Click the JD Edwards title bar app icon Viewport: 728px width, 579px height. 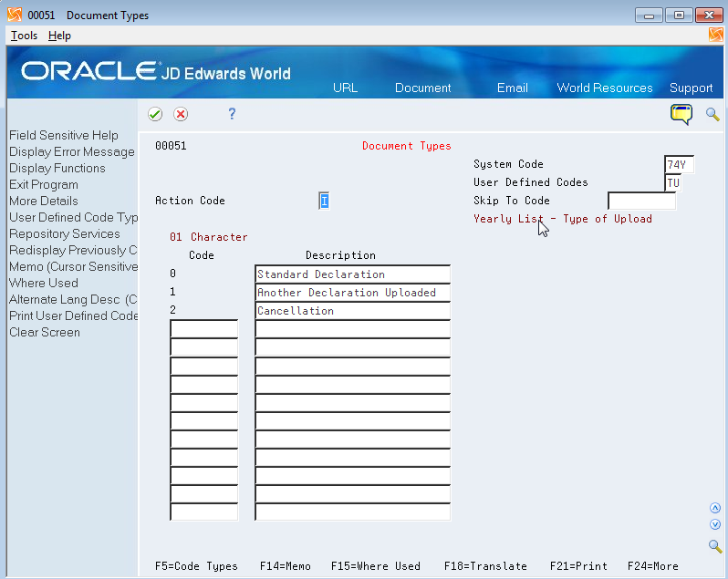(x=15, y=15)
